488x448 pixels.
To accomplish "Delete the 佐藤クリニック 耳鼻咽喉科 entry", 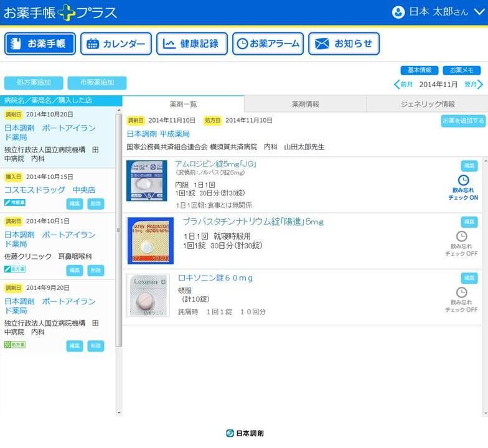I will coord(96,270).
